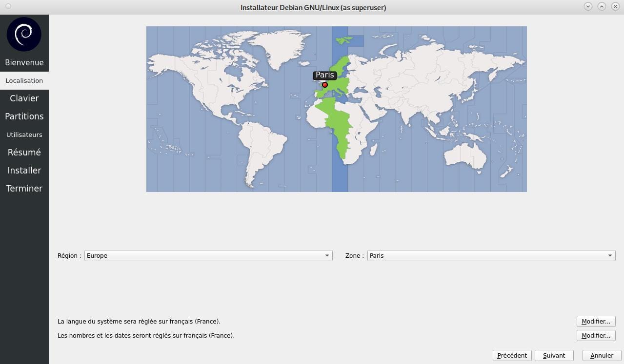Select Utilisateurs step in sidebar

(24, 134)
